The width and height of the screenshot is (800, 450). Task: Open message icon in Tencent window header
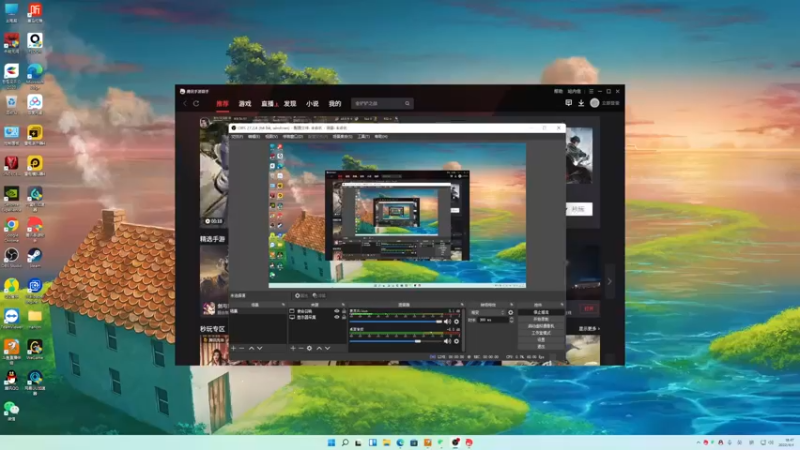568,103
